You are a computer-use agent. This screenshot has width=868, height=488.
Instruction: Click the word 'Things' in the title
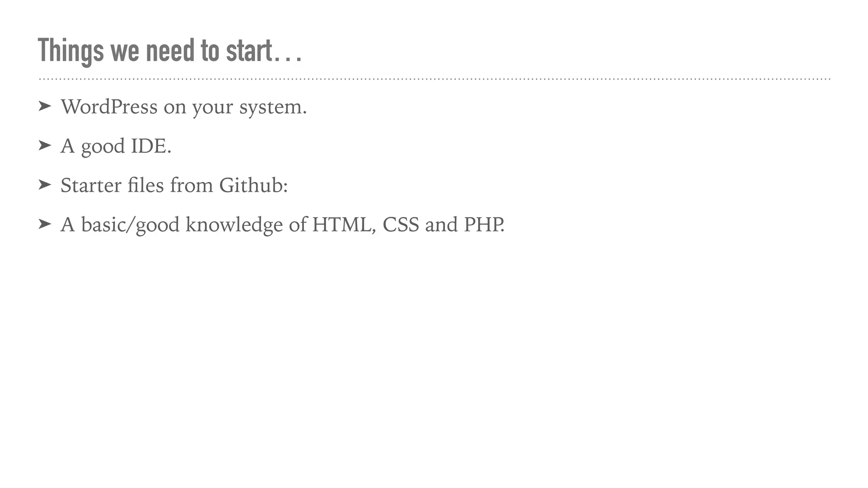[70, 51]
